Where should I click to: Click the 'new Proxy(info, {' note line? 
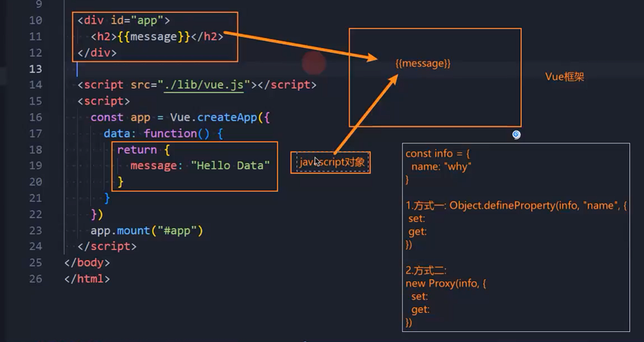tap(445, 283)
